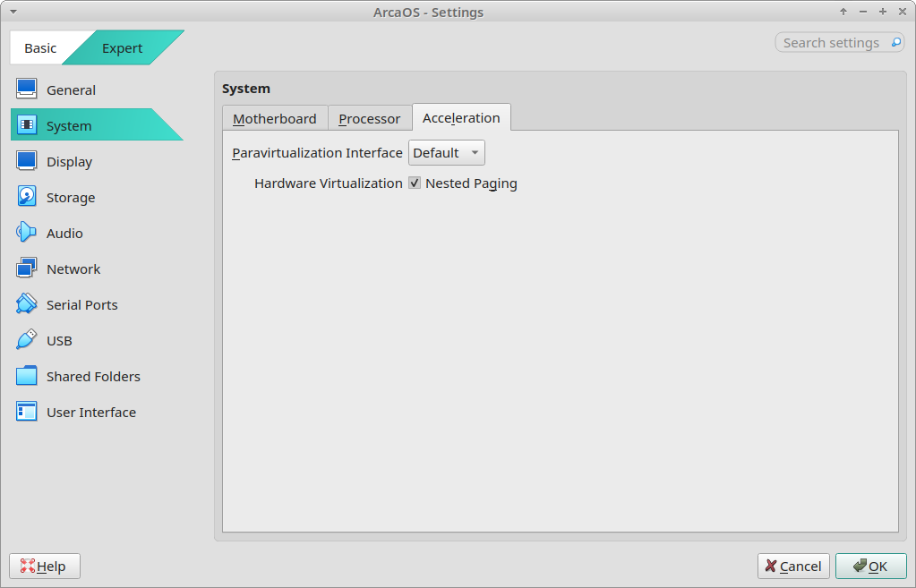Close the ArcaOS Settings window
The height and width of the screenshot is (588, 916).
[903, 12]
